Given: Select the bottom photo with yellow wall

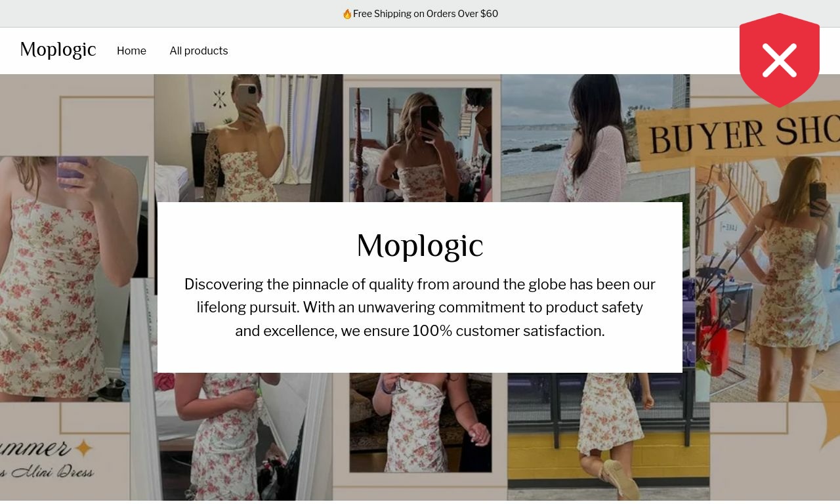Looking at the screenshot, I should pos(608,436).
